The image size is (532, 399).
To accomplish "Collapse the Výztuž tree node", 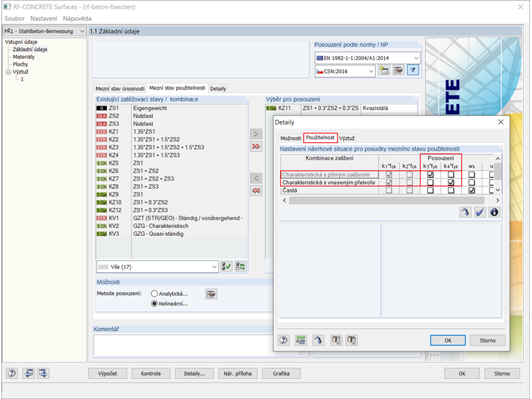I will point(8,72).
